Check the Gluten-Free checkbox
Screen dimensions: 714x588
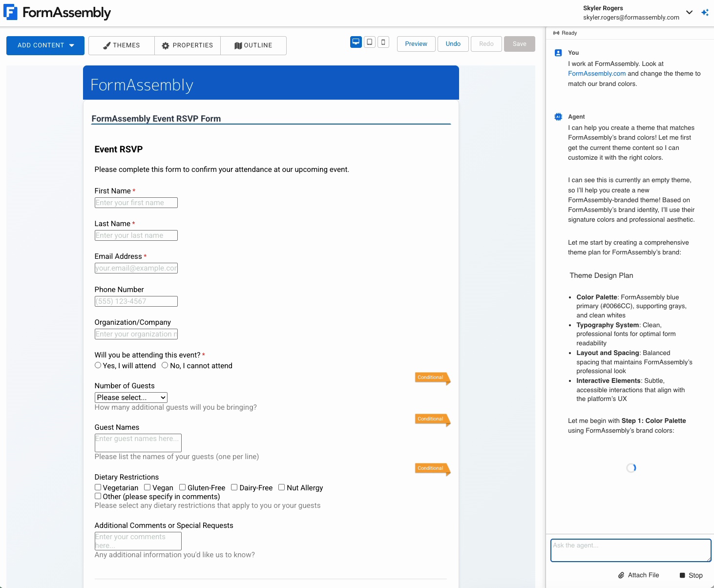coord(182,487)
